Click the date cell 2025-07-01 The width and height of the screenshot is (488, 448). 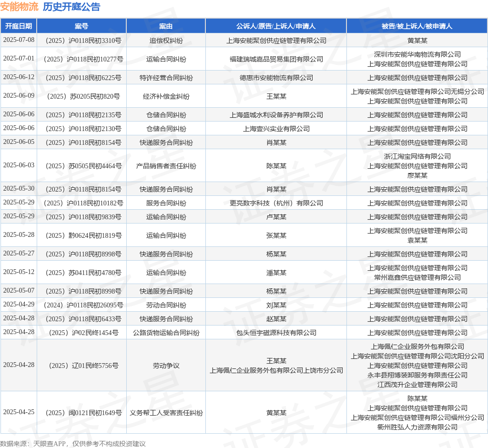[x=19, y=59]
